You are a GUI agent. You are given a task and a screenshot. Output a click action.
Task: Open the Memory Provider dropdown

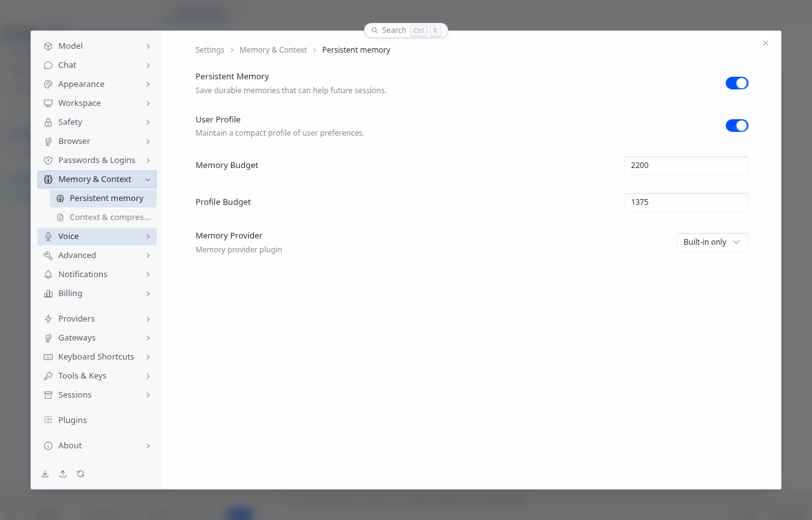click(712, 242)
